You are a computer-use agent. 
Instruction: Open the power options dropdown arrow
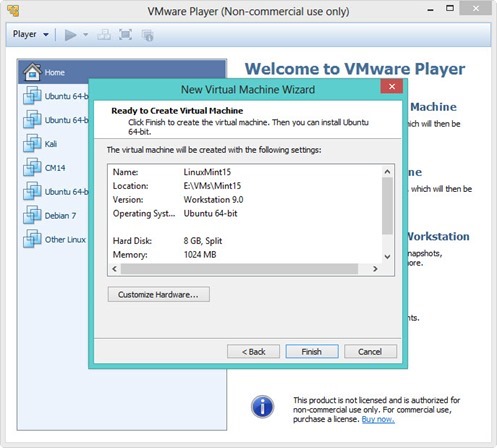tap(85, 35)
